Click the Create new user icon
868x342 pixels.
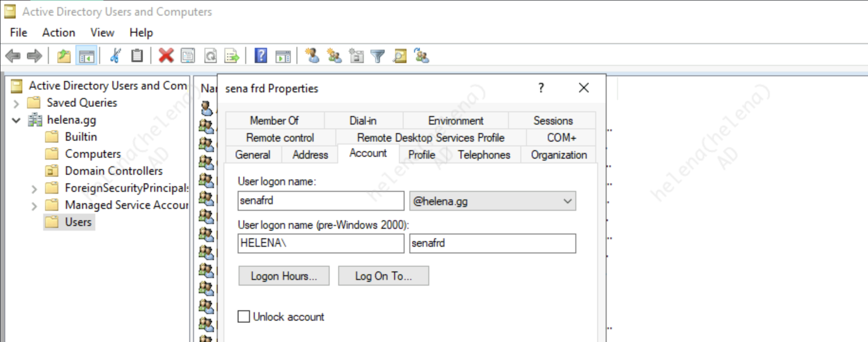pyautogui.click(x=312, y=56)
